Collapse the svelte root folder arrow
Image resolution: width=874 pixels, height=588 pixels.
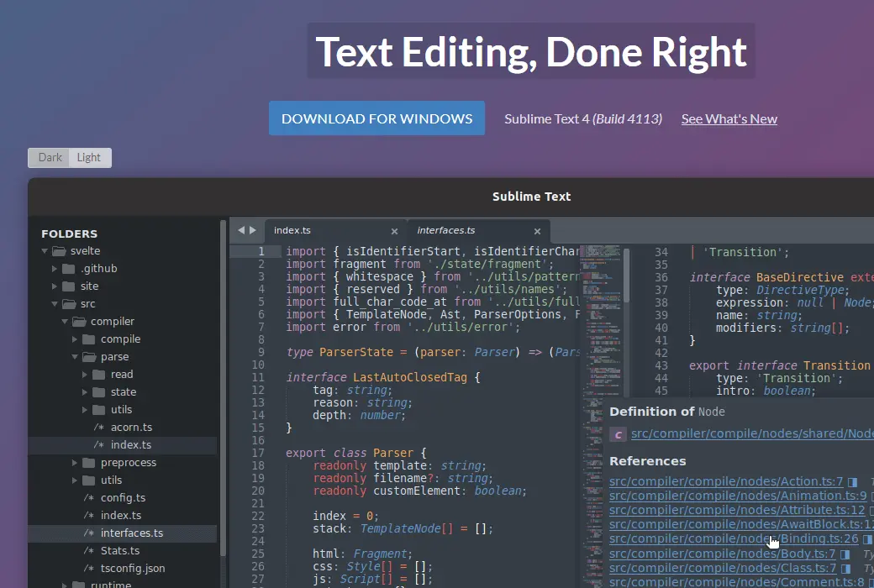[x=45, y=251]
